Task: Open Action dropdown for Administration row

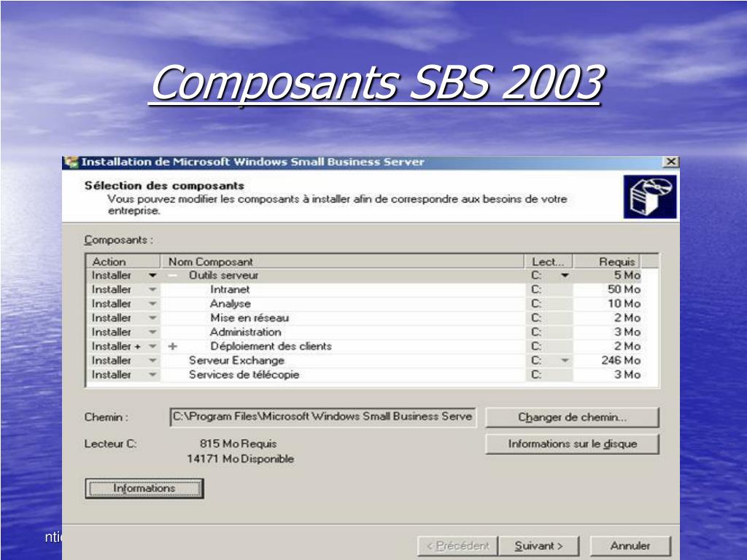Action: tap(152, 332)
